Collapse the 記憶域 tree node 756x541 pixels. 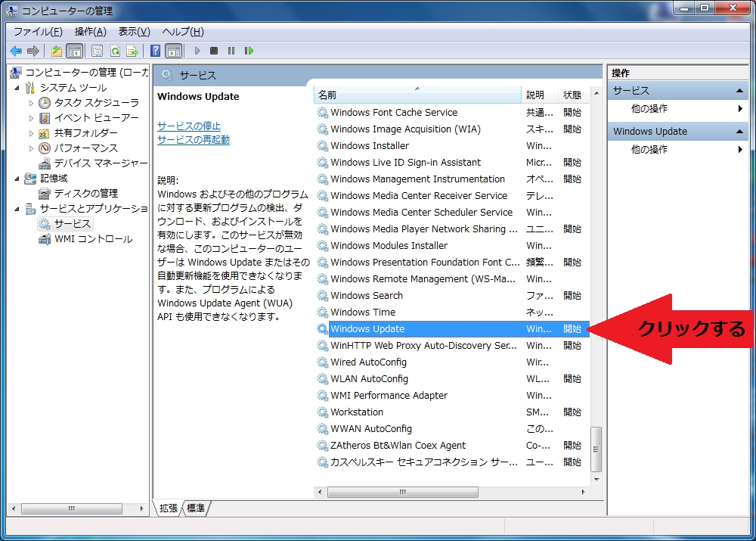(17, 179)
